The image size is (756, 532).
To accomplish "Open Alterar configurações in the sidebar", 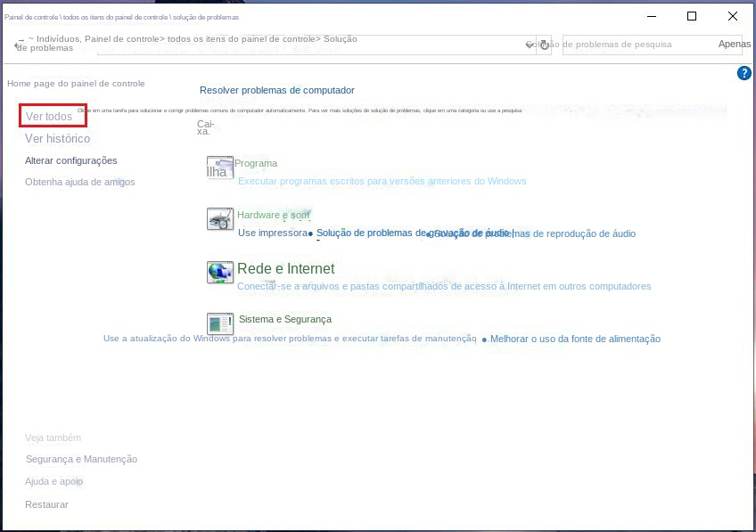I will 71,160.
